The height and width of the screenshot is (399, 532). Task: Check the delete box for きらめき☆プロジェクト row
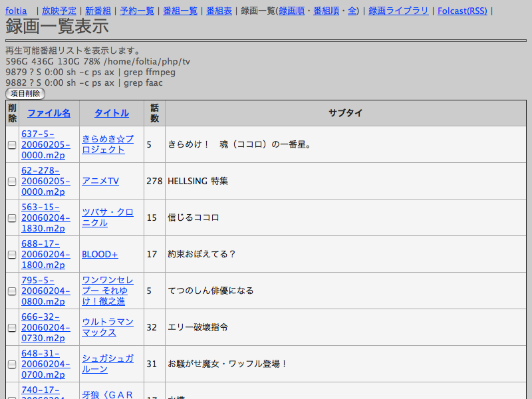point(12,145)
